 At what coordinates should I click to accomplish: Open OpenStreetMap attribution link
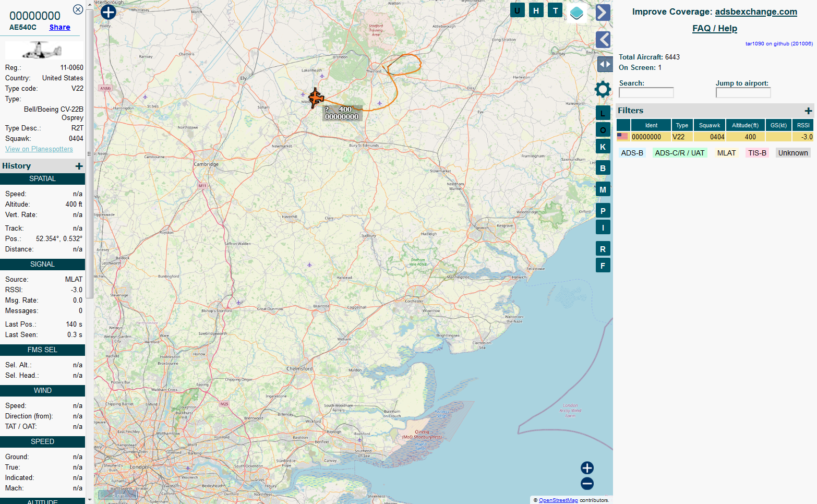558,500
